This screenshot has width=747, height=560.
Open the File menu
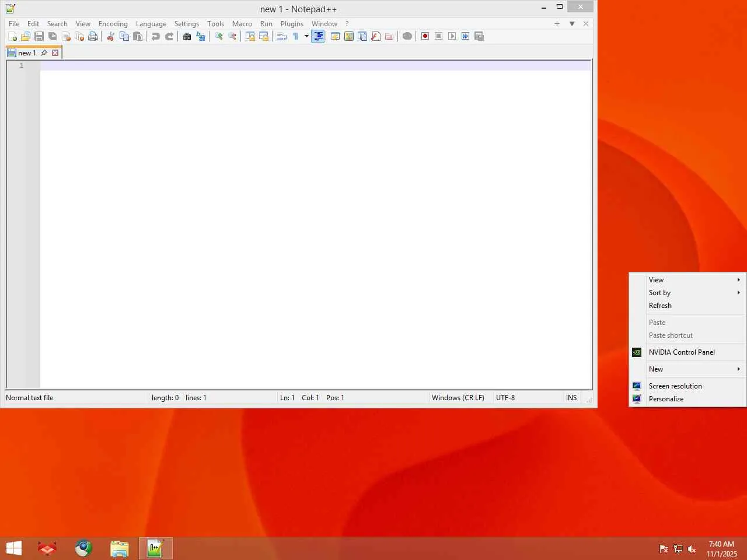coord(14,24)
